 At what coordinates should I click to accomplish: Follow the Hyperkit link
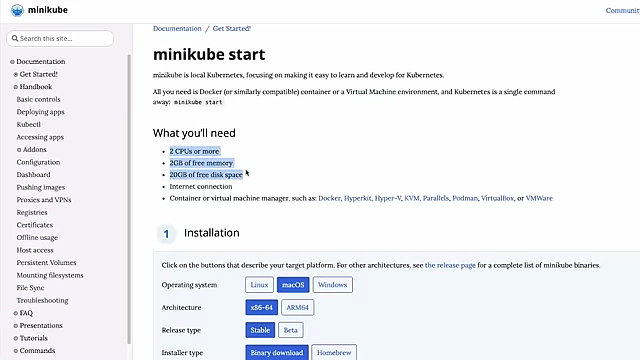click(x=358, y=198)
